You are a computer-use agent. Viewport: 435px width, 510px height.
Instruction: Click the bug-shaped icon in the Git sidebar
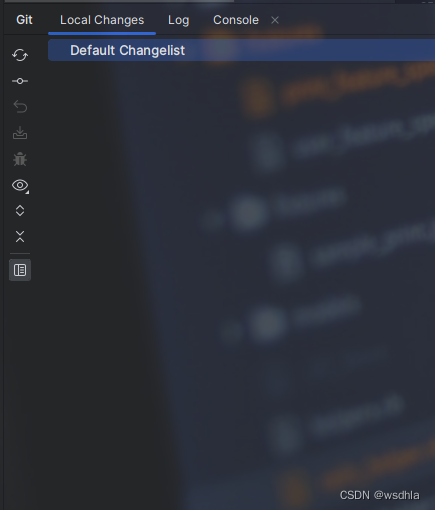(20, 159)
